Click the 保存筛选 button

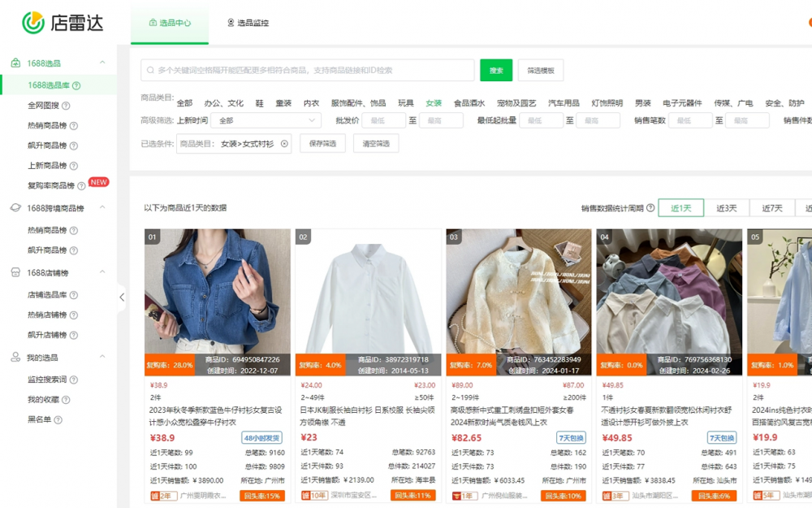322,144
